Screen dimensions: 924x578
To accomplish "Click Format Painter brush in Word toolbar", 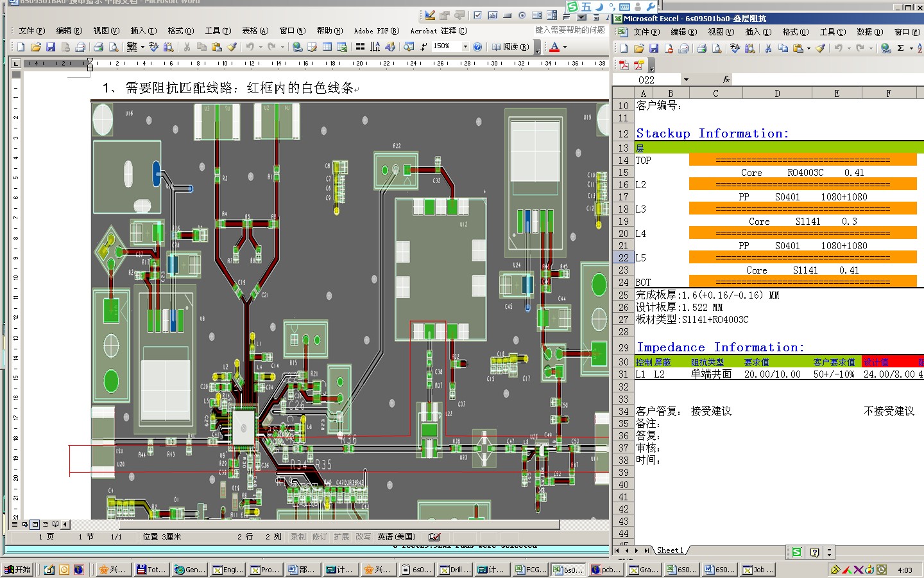I will [232, 47].
